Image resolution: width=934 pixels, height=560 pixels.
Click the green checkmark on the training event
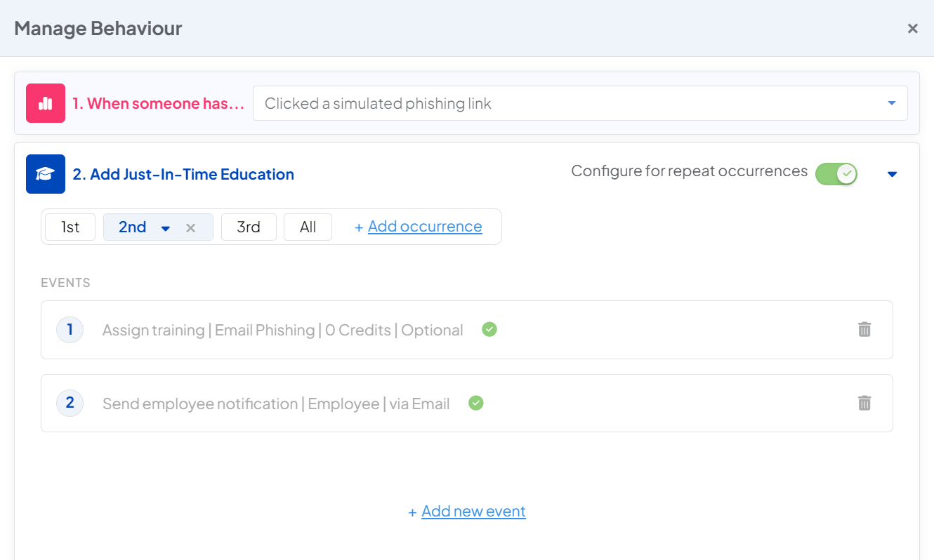tap(489, 329)
